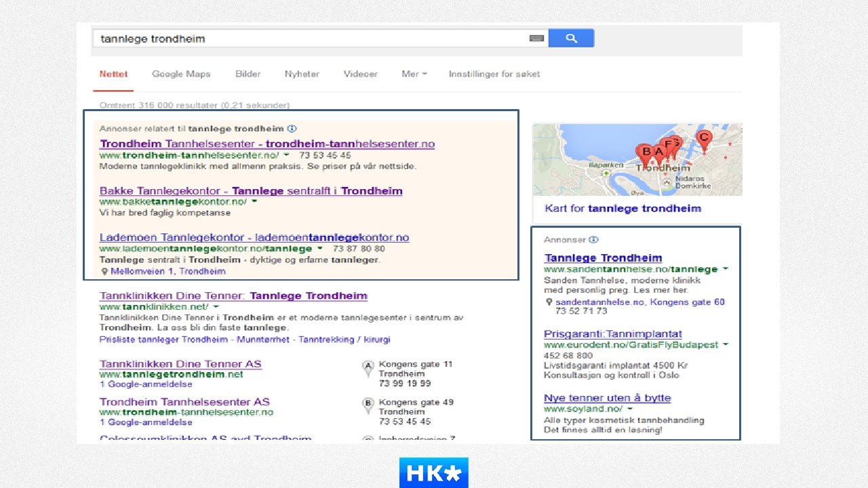Expand dropdown arrow next to bakketannlegekontor.no/ URL
The image size is (868, 488).
coord(254,201)
